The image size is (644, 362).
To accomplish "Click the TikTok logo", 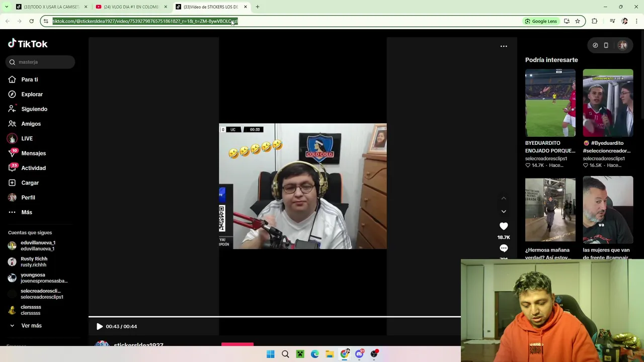I will (28, 44).
